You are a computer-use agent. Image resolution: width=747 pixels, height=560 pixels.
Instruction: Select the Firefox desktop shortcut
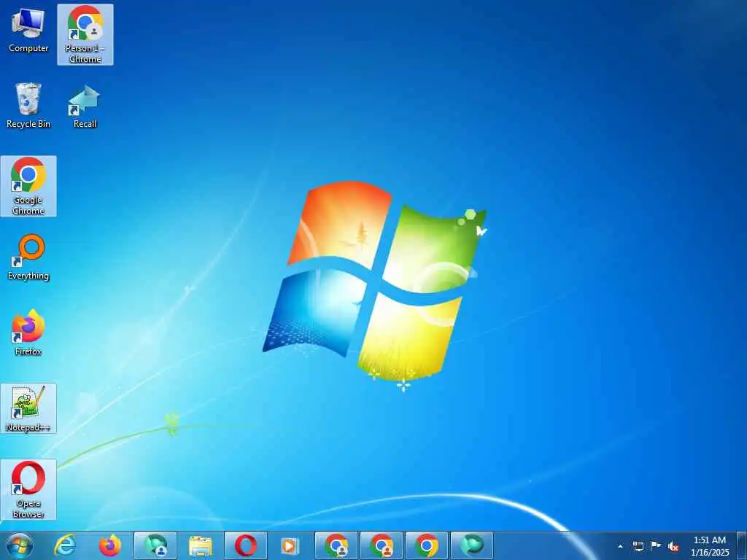pyautogui.click(x=28, y=332)
